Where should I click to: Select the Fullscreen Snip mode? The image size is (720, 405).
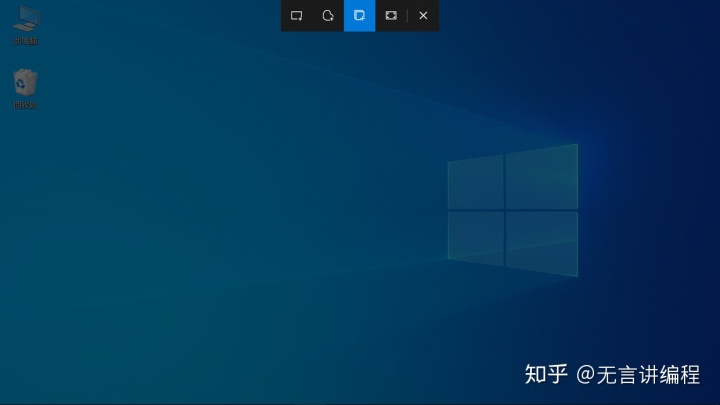coord(391,16)
